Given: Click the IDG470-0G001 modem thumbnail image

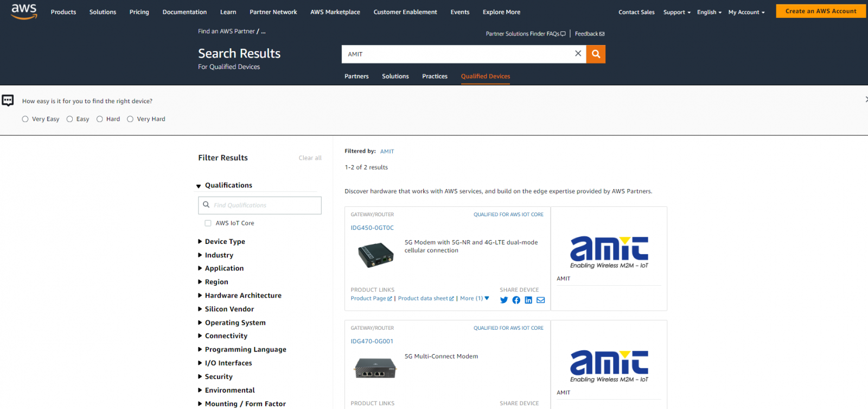Looking at the screenshot, I should tap(375, 368).
